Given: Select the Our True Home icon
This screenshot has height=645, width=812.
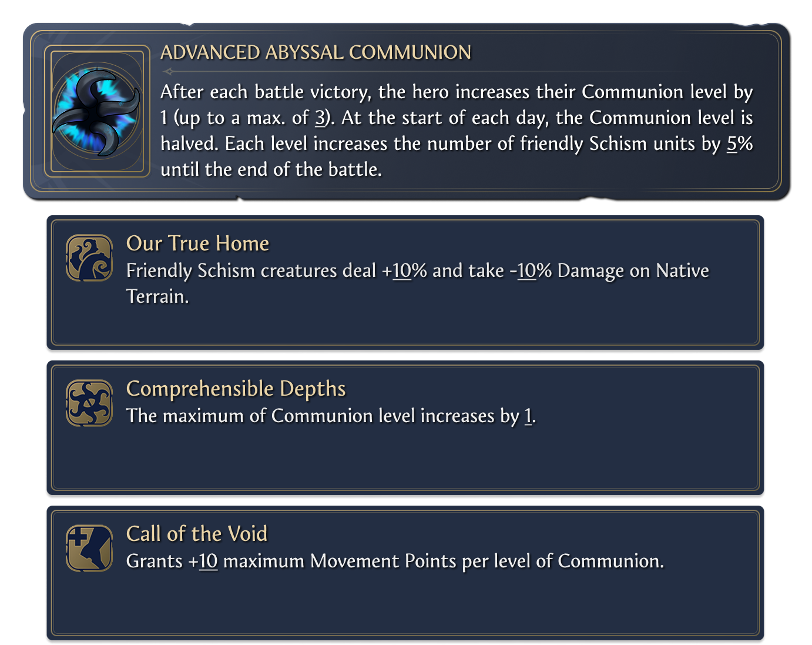Looking at the screenshot, I should point(89,258).
